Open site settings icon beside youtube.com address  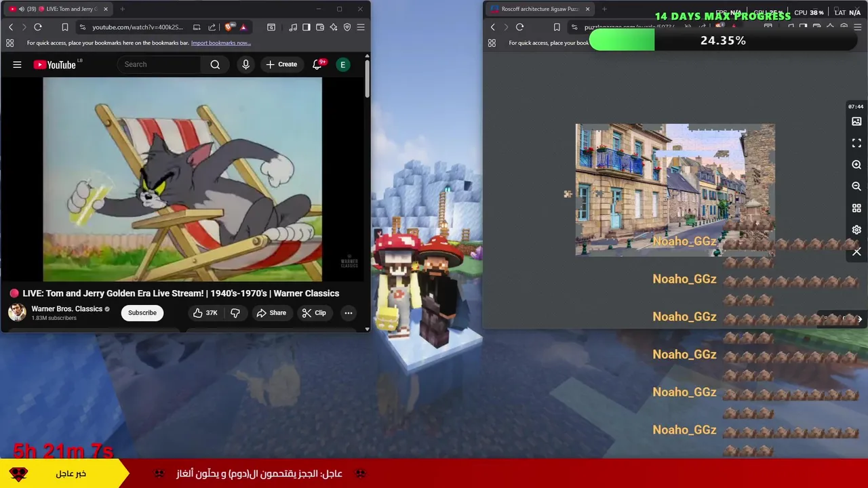click(x=83, y=27)
